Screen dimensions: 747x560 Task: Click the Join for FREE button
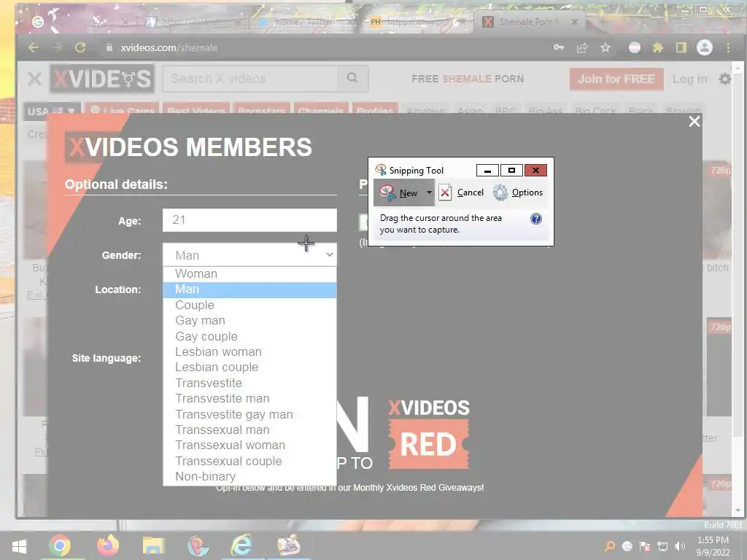coord(616,79)
